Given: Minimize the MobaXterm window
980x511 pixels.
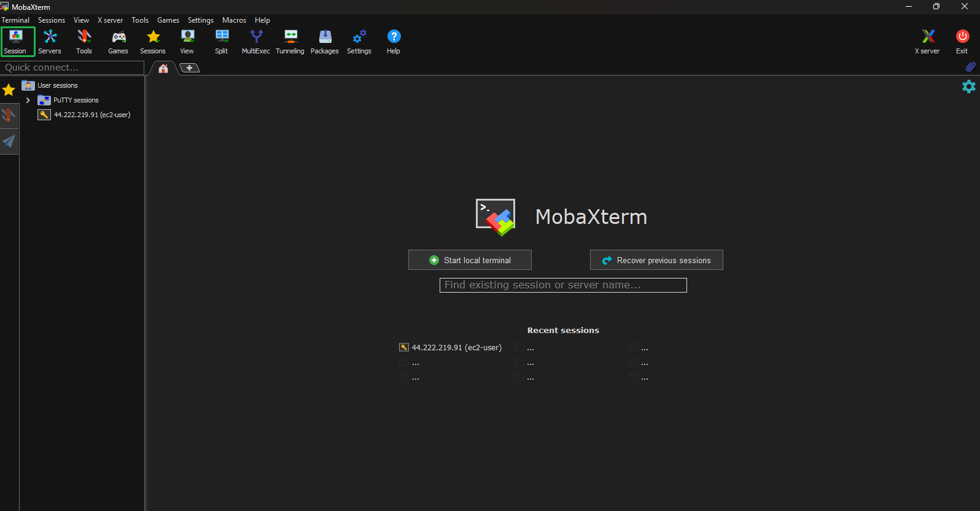Looking at the screenshot, I should [909, 7].
